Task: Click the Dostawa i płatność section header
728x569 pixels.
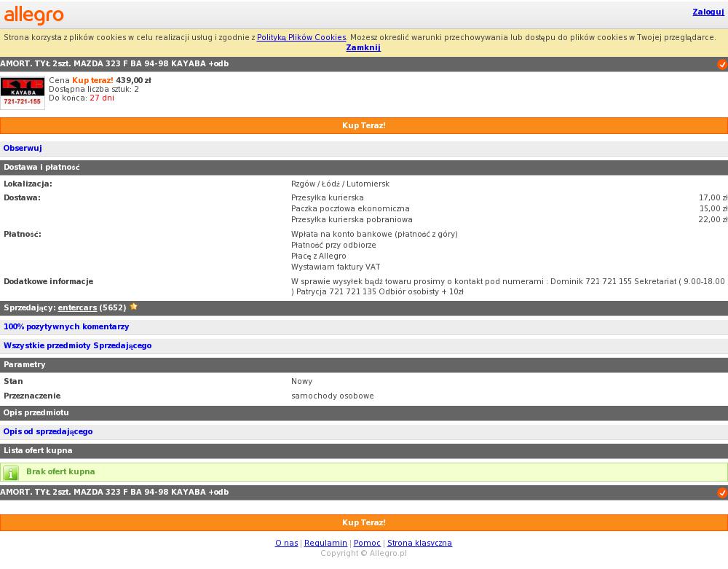Action: click(364, 168)
